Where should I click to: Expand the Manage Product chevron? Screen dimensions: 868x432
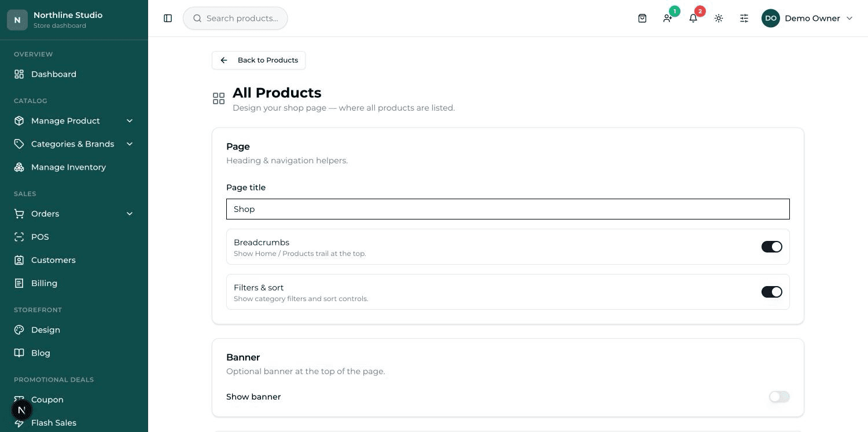130,120
